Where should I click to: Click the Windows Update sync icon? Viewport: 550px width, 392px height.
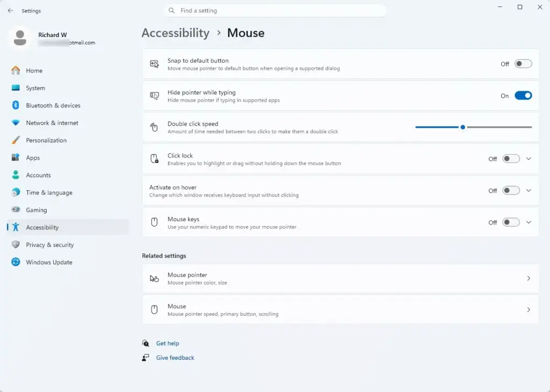[16, 262]
